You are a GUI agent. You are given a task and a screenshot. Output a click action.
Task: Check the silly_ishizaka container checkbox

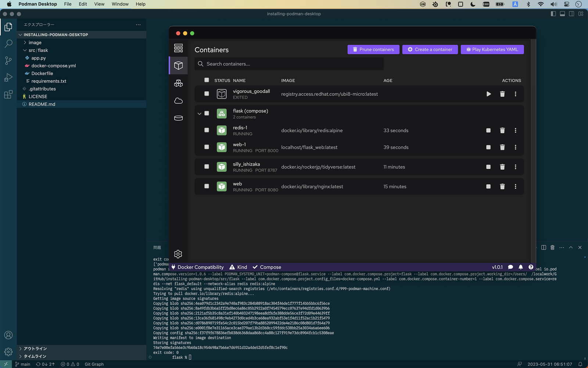(x=207, y=167)
